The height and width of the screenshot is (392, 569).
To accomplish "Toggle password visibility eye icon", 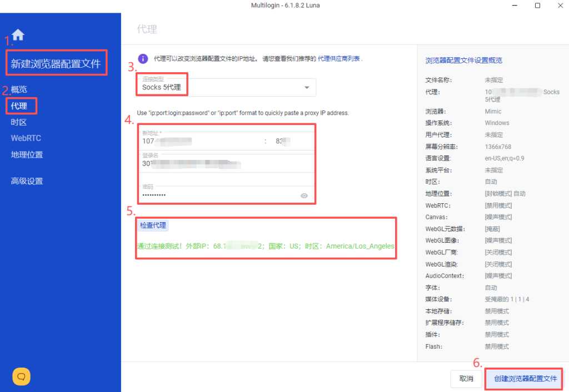I will tap(304, 195).
